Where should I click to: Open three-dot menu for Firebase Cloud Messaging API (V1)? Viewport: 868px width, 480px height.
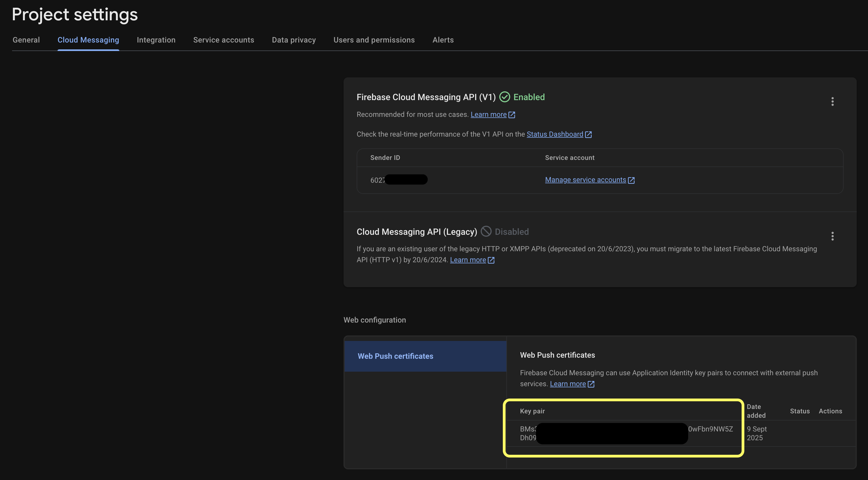coord(832,101)
